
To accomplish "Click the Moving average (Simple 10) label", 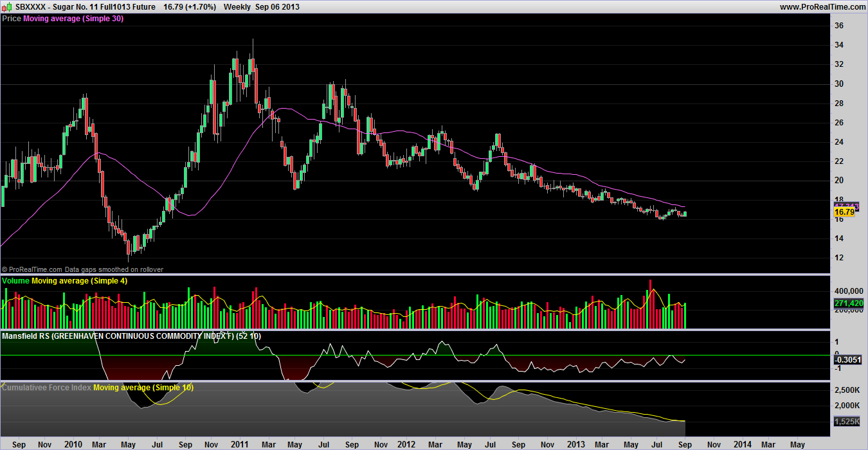I will coord(143,388).
